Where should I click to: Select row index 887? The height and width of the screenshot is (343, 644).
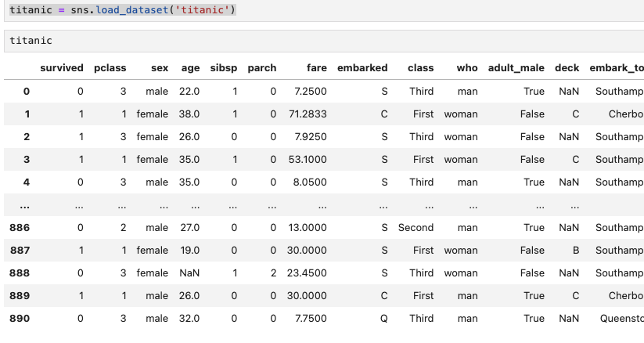pos(20,250)
